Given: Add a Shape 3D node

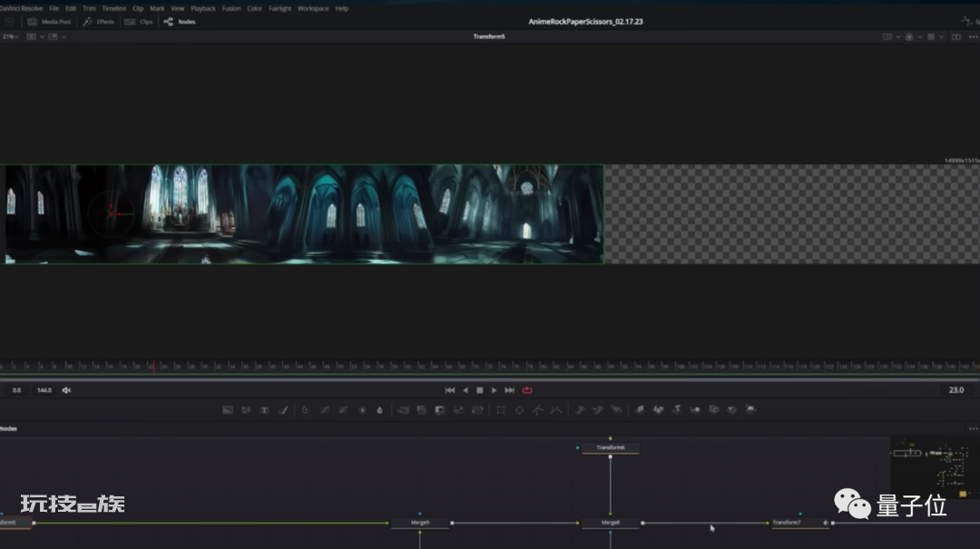Looking at the screenshot, I should tap(658, 409).
